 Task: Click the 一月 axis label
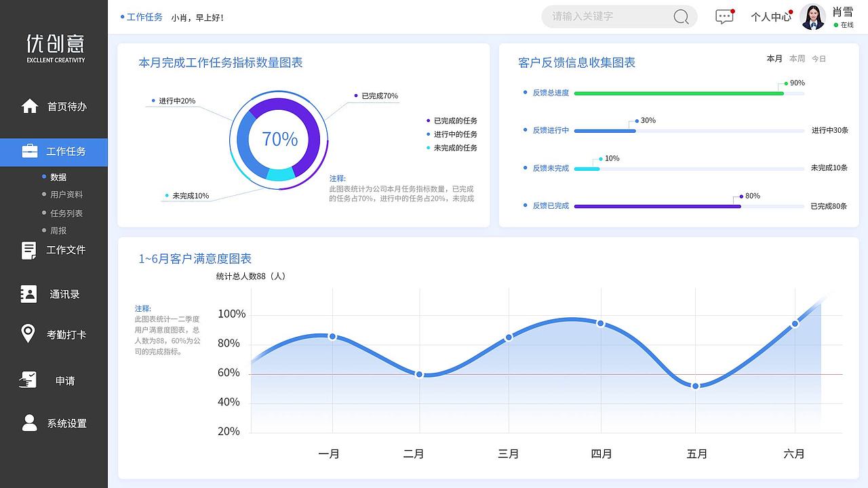pyautogui.click(x=329, y=453)
